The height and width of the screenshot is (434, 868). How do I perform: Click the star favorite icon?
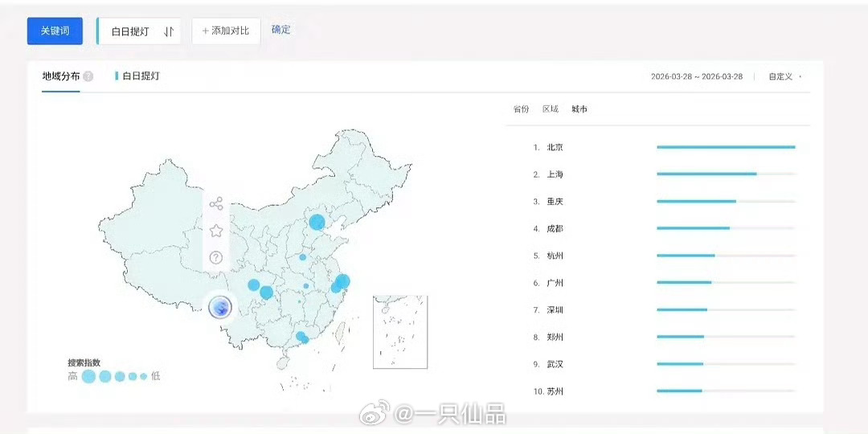(x=216, y=231)
